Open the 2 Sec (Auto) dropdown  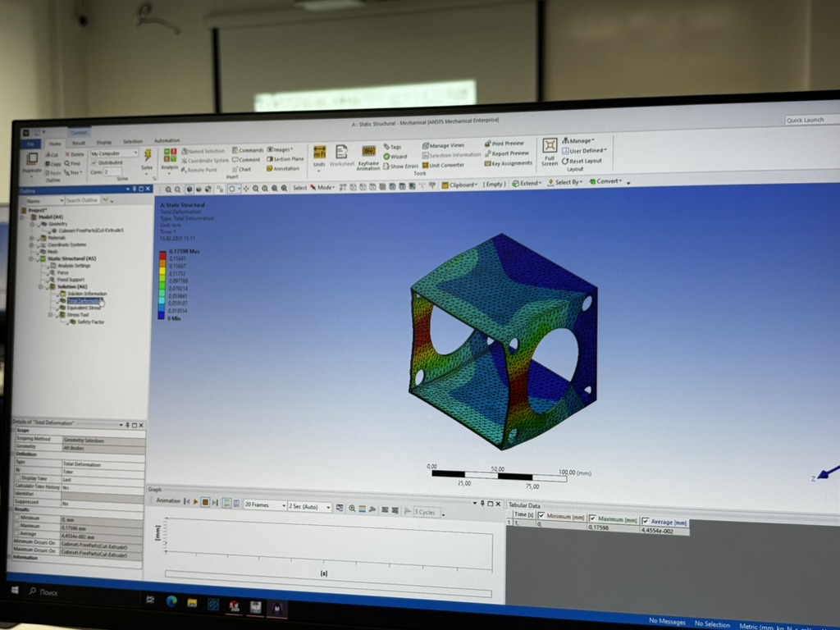[309, 506]
